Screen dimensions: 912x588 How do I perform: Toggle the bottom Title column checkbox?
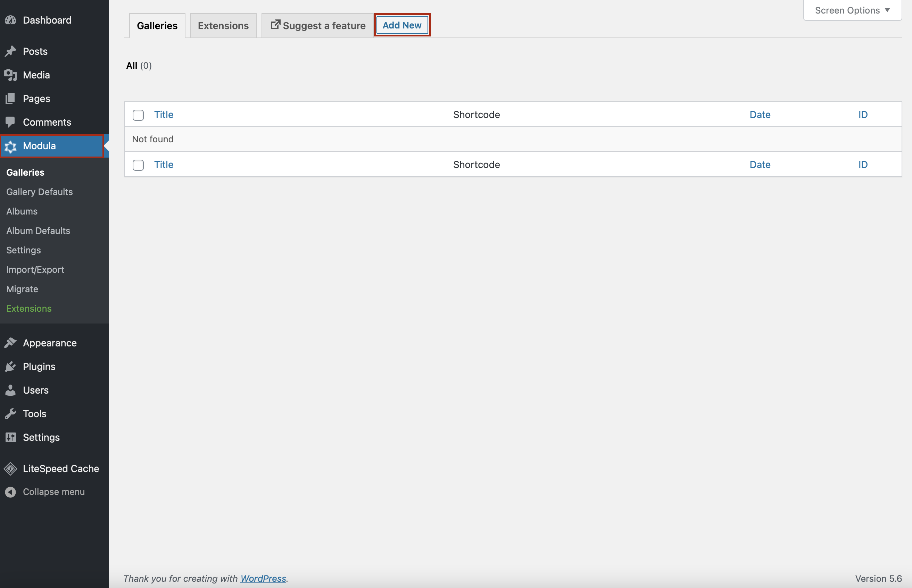(138, 164)
